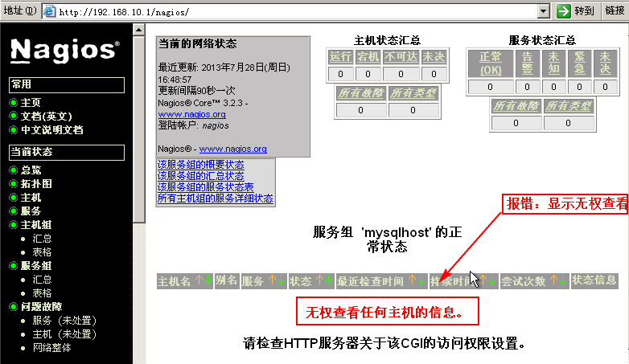Click 不可达 in host status totals
This screenshot has width=629, height=364.
point(401,57)
